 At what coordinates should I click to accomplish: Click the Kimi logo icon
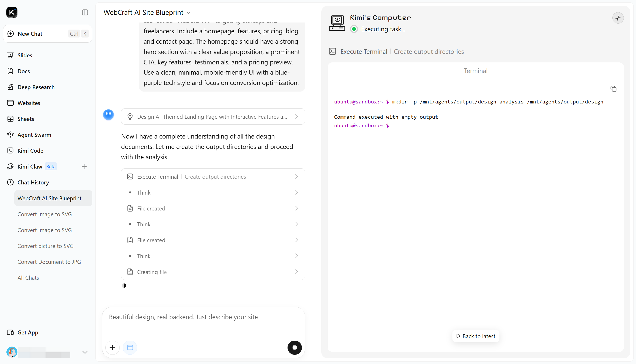pos(12,12)
